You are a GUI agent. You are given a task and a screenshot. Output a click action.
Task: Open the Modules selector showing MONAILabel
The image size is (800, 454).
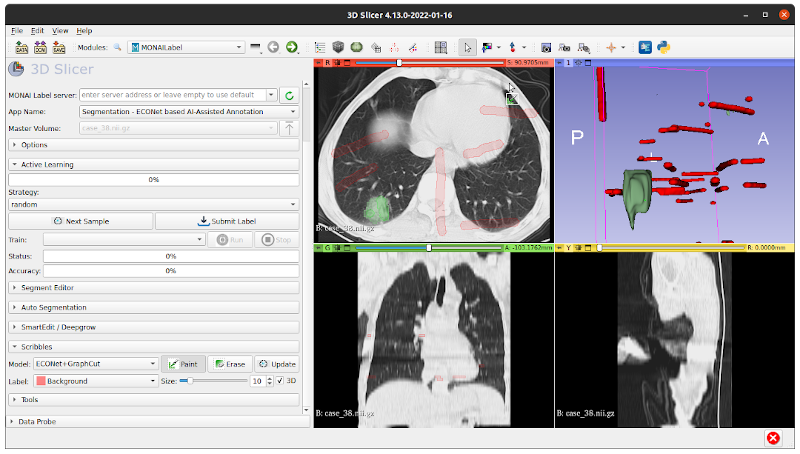(186, 47)
